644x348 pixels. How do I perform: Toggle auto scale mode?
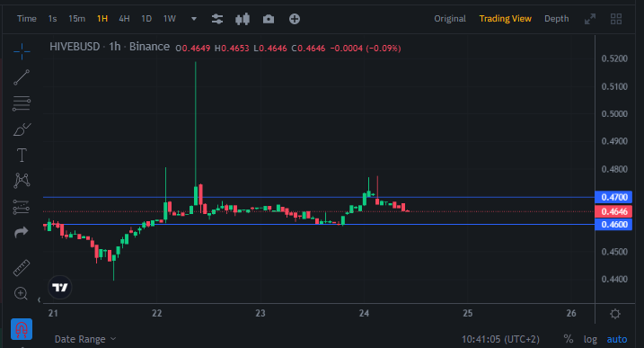point(617,339)
